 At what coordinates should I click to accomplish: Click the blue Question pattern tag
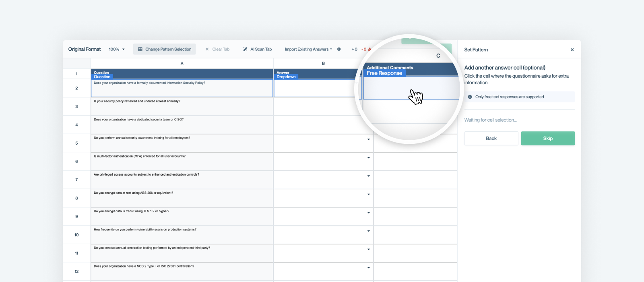[102, 77]
